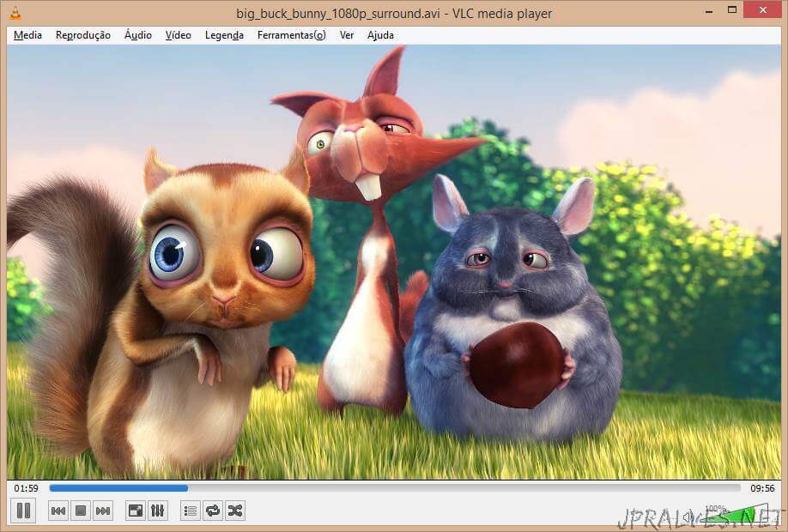788x532 pixels.
Task: Toggle random shuffle playback
Action: (x=235, y=511)
